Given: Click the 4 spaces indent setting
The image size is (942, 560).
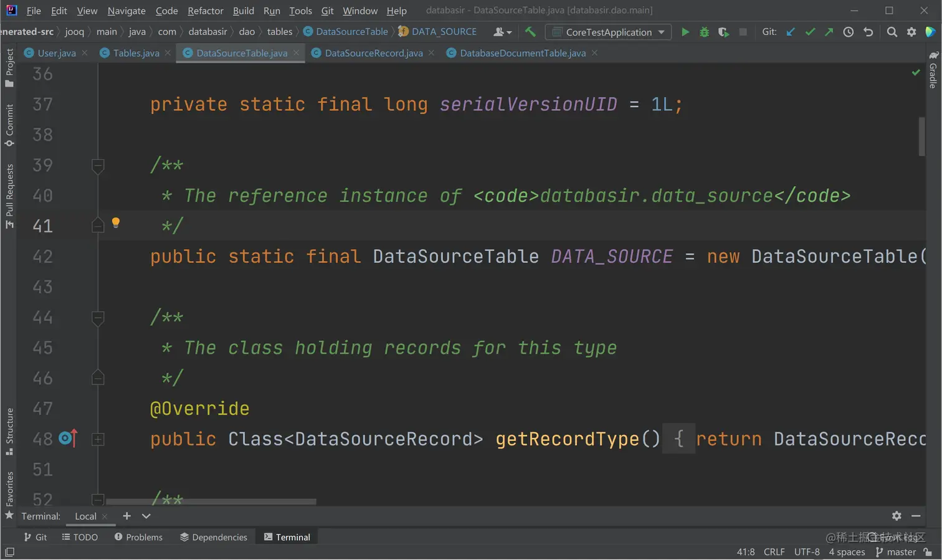Looking at the screenshot, I should (x=847, y=552).
